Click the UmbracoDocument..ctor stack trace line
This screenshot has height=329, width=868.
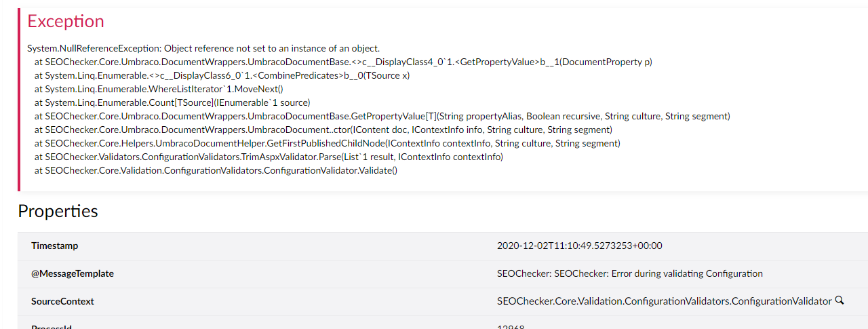[323, 130]
